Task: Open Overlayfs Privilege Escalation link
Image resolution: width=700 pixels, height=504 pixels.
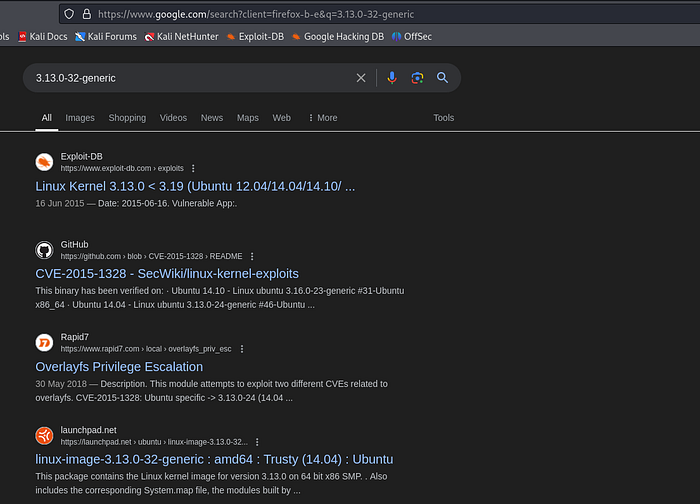Action: point(119,367)
